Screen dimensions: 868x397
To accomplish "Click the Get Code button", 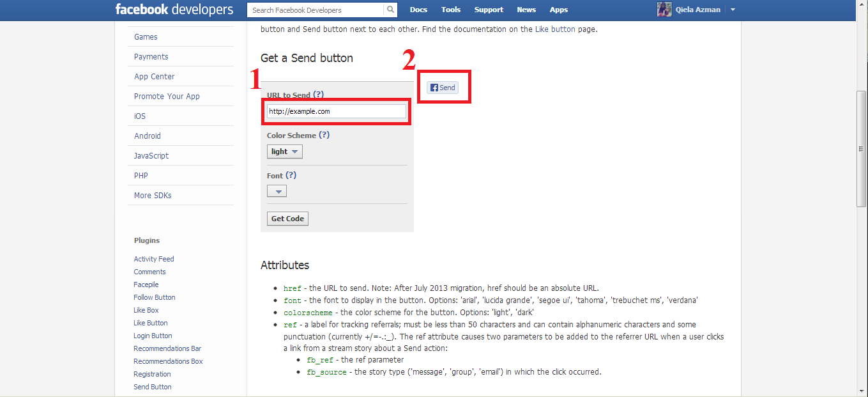I will coord(287,219).
